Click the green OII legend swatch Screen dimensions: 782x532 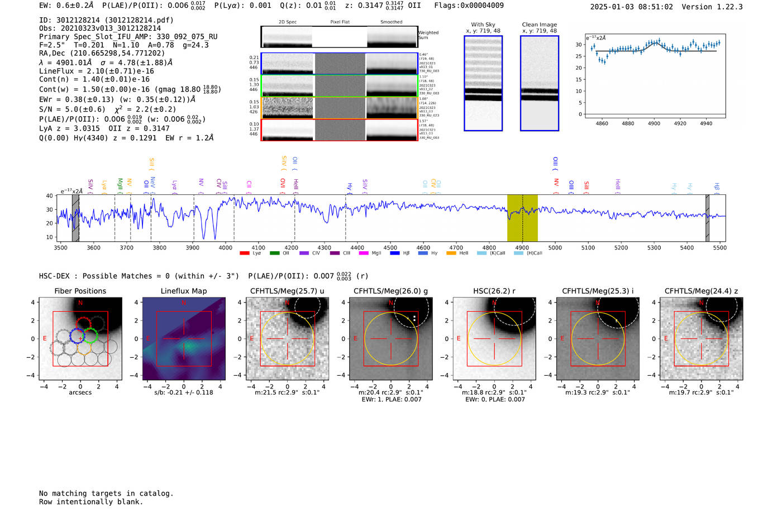point(274,253)
